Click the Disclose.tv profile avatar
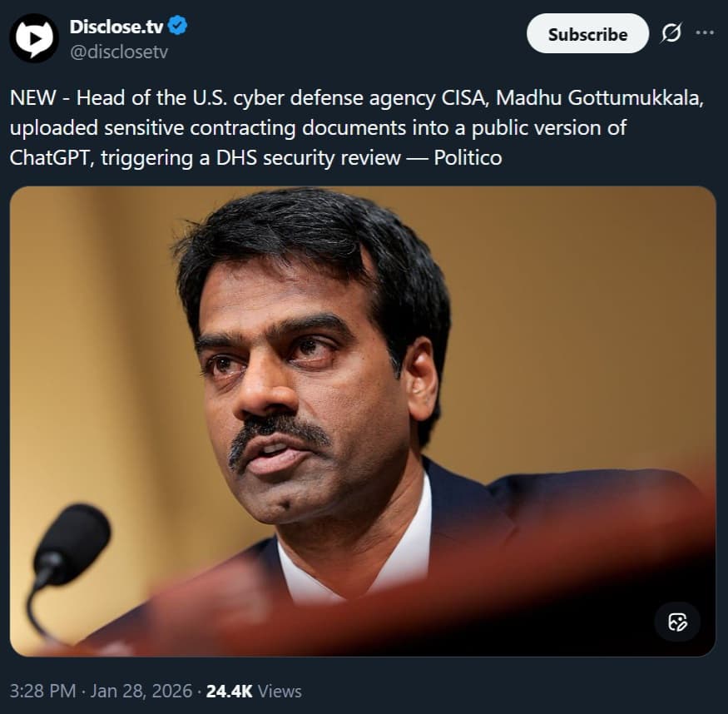This screenshot has height=714, width=728. coord(34,37)
